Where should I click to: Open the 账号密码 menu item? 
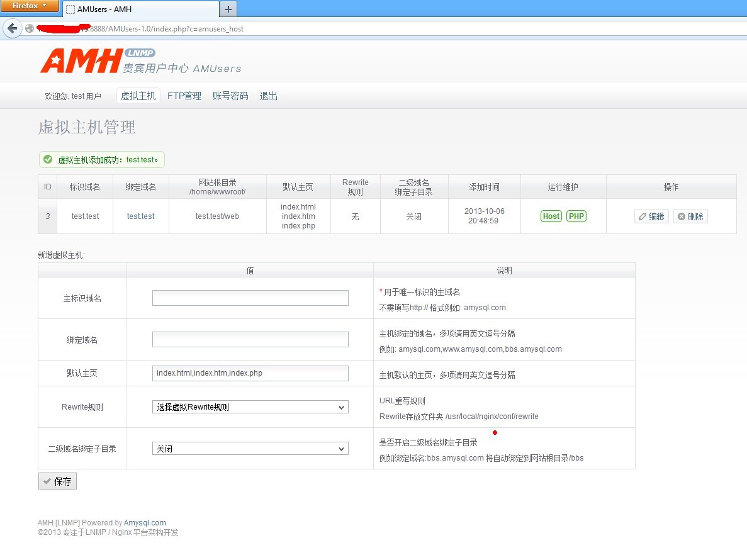pos(230,96)
